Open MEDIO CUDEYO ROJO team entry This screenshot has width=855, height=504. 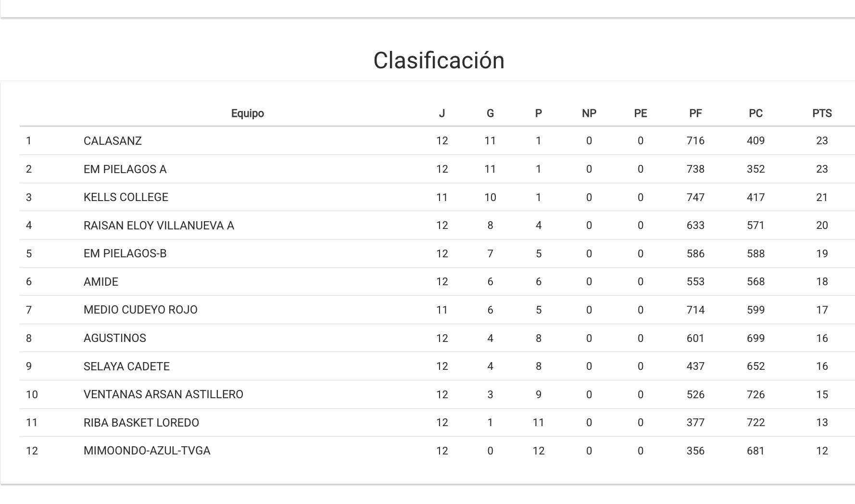[x=140, y=310]
